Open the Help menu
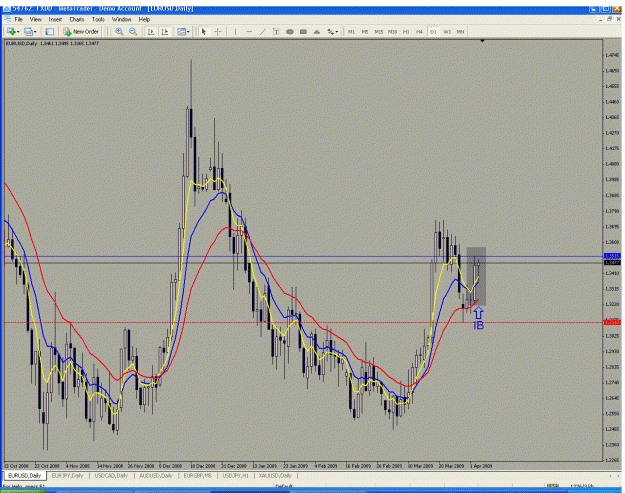 pos(144,19)
